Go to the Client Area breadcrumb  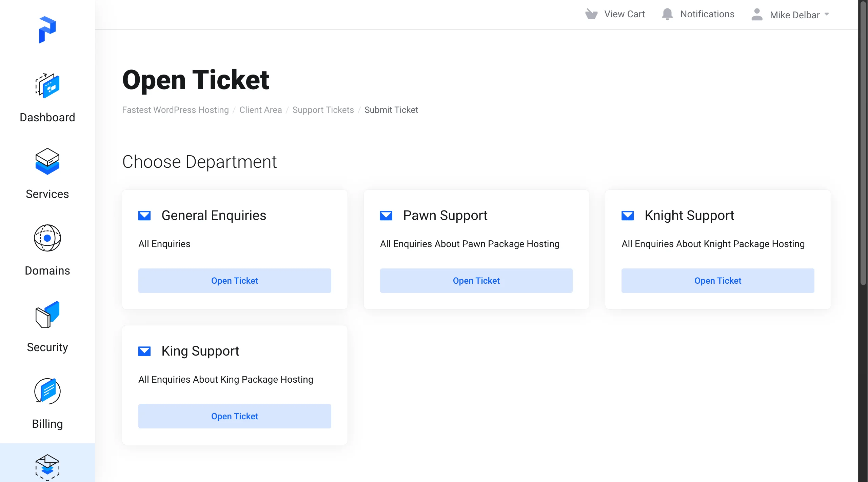(x=260, y=110)
